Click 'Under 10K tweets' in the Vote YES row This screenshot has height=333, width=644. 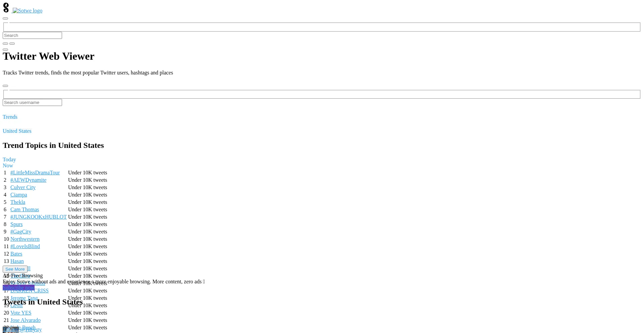click(x=88, y=313)
